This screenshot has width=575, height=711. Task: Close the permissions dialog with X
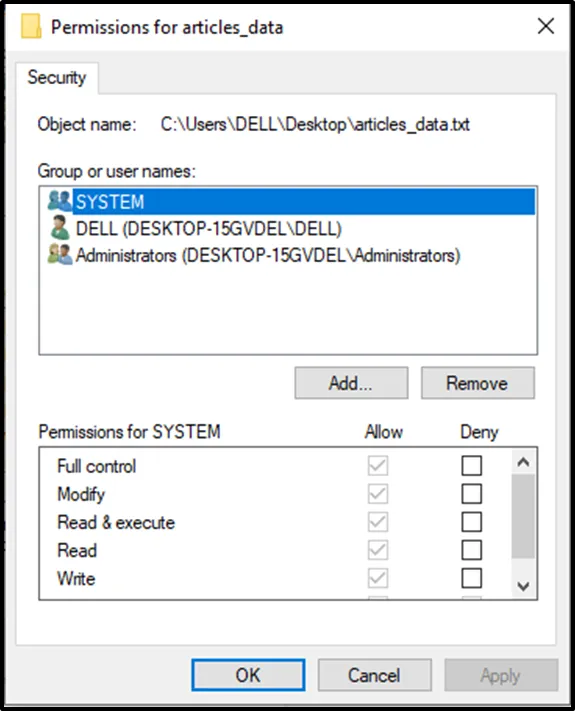click(546, 26)
